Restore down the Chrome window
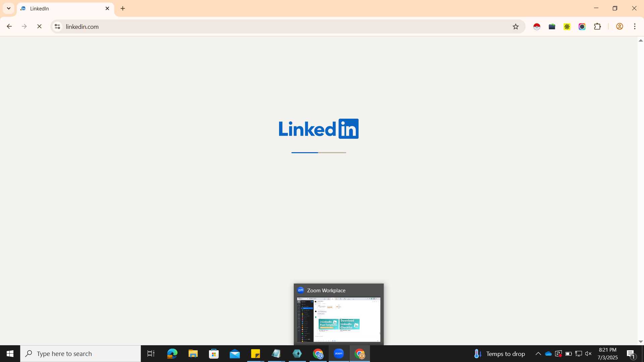 (615, 8)
